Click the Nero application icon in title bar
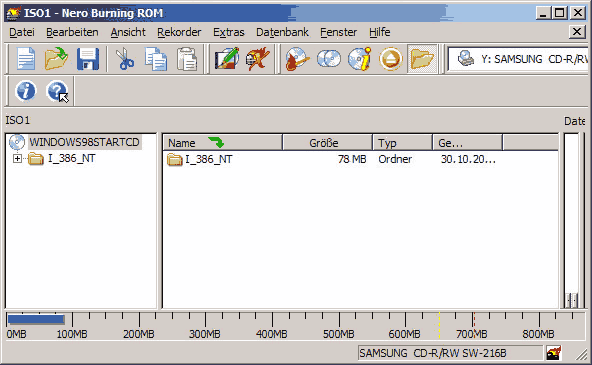The height and width of the screenshot is (365, 592). coord(13,13)
